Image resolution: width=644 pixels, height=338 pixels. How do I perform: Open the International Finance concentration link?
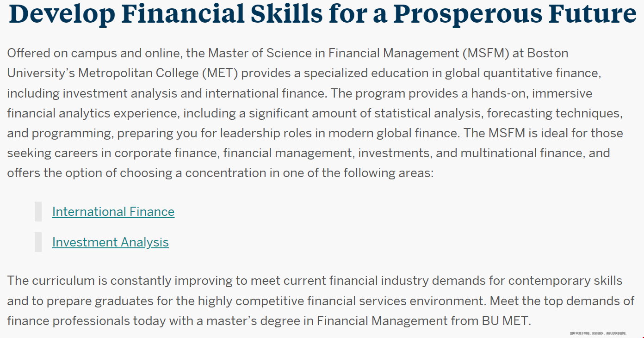(113, 212)
